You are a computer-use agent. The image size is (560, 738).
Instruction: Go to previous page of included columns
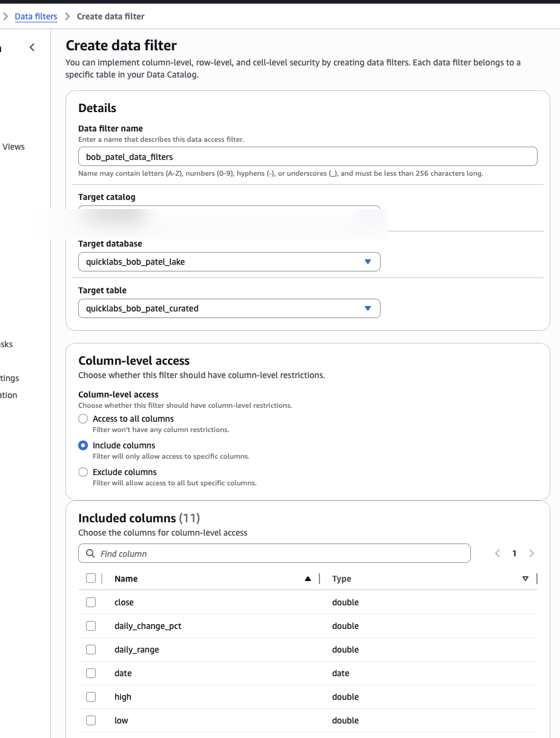point(498,553)
